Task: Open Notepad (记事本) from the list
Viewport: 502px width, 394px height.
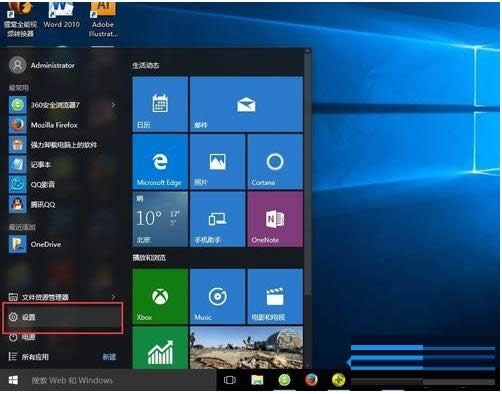Action: (63, 165)
